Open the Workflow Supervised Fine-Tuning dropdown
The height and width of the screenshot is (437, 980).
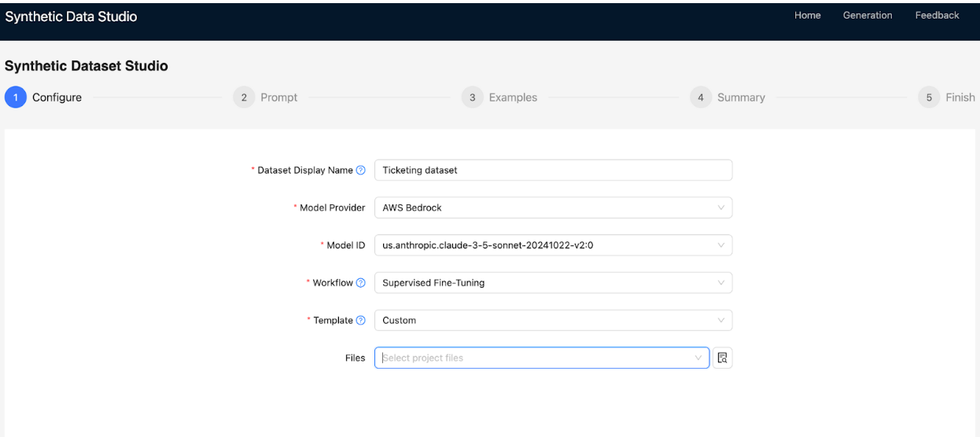coord(553,283)
